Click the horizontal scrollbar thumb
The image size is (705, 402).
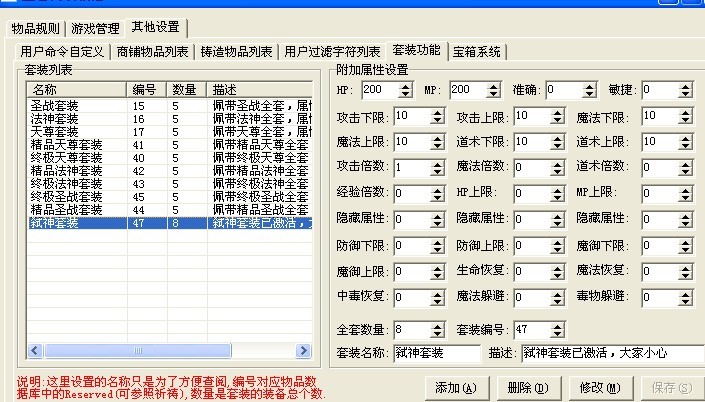(x=138, y=350)
